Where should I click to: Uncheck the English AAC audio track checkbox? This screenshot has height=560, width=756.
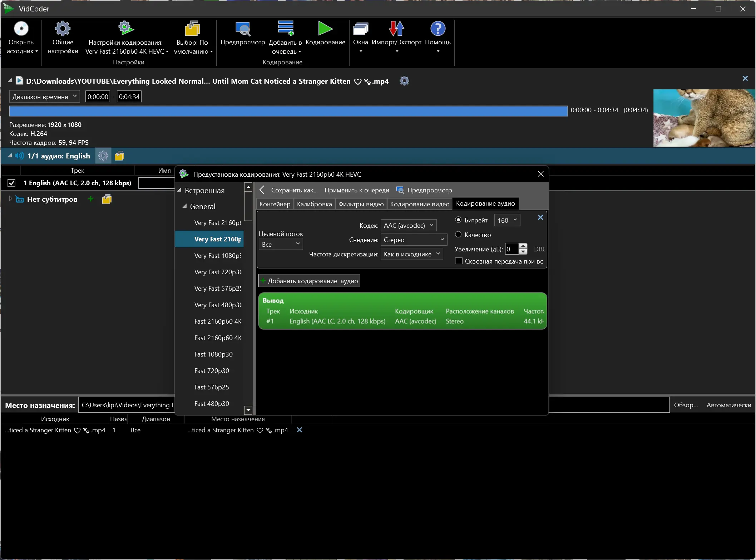pyautogui.click(x=12, y=183)
